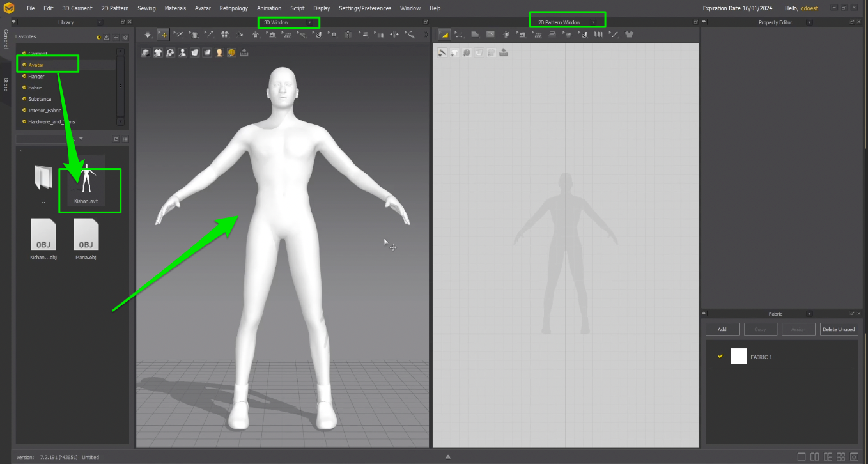Open the library search filter dropdown arrow
868x464 pixels.
click(x=81, y=139)
